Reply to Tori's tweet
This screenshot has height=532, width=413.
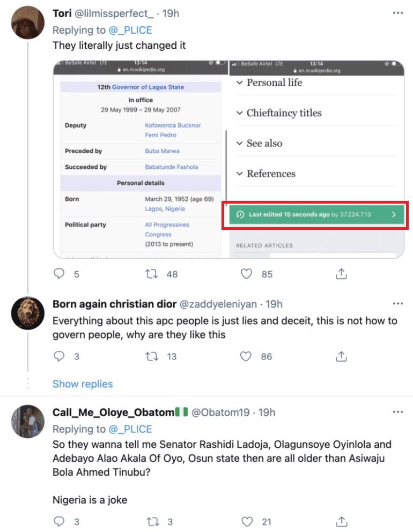point(60,274)
